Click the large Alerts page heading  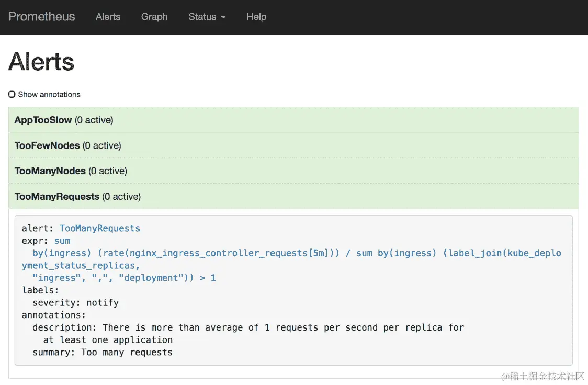tap(41, 62)
